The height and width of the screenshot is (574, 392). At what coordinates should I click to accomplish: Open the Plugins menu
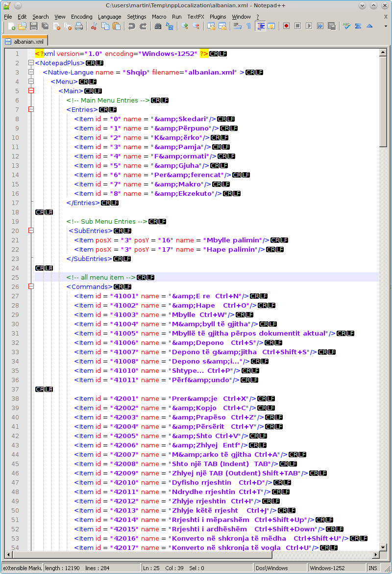(x=218, y=17)
